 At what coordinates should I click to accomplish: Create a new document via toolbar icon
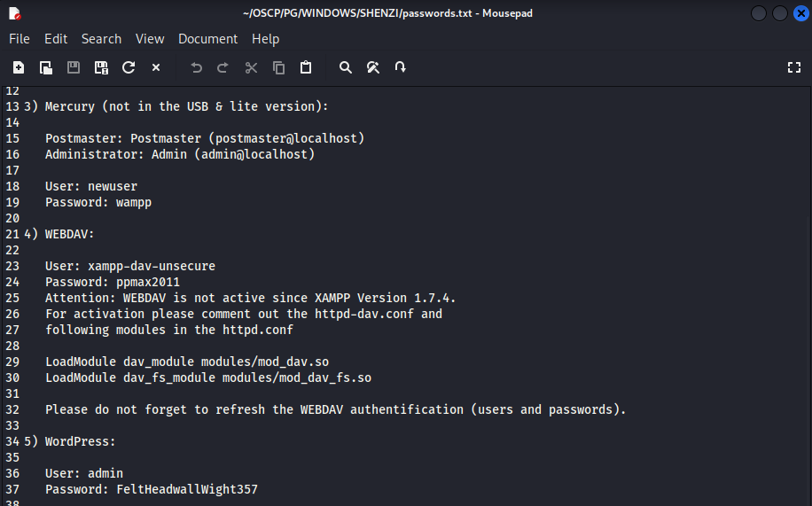(x=19, y=67)
